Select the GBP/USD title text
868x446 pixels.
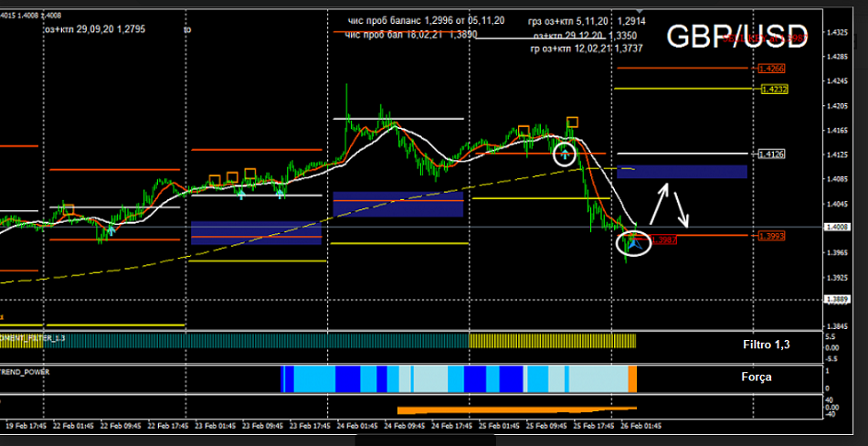pos(736,37)
